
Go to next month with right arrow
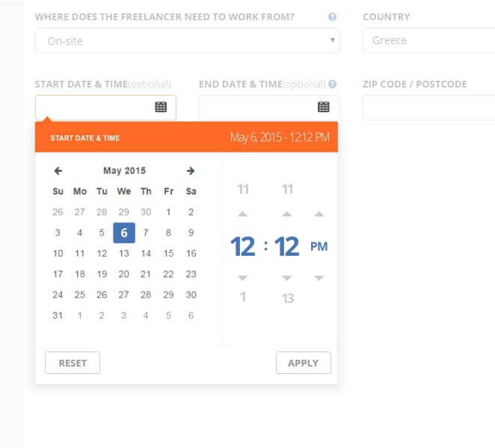point(191,171)
